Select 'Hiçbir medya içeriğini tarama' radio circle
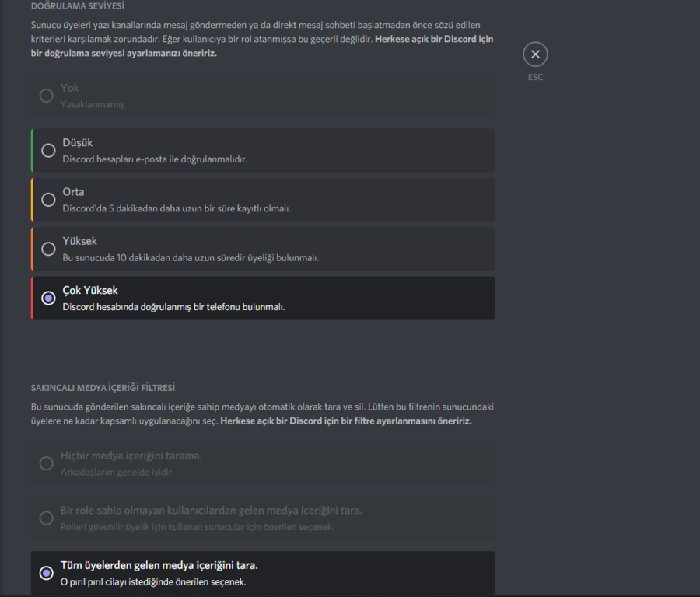The image size is (700, 597). click(47, 463)
